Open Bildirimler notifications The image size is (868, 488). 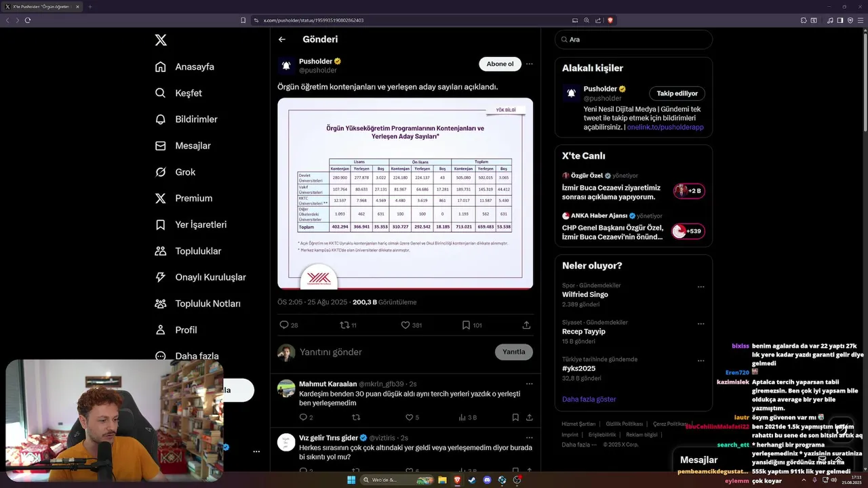[186, 119]
